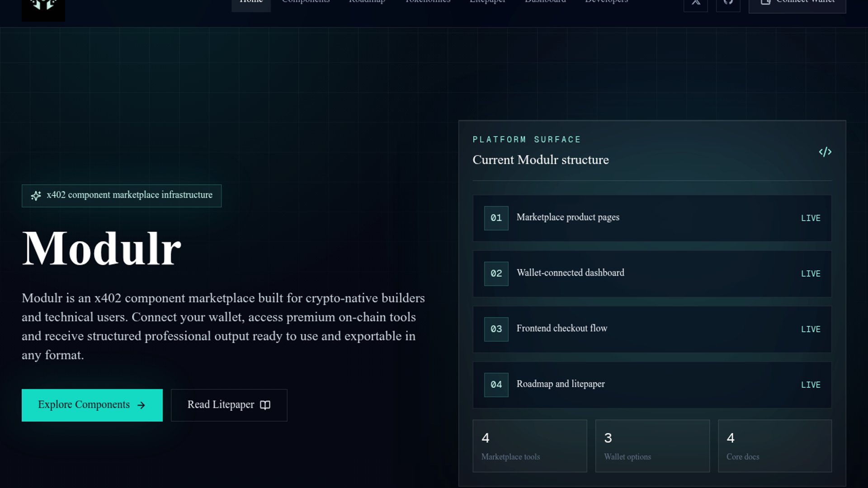Click the Core docs stat card

775,446
